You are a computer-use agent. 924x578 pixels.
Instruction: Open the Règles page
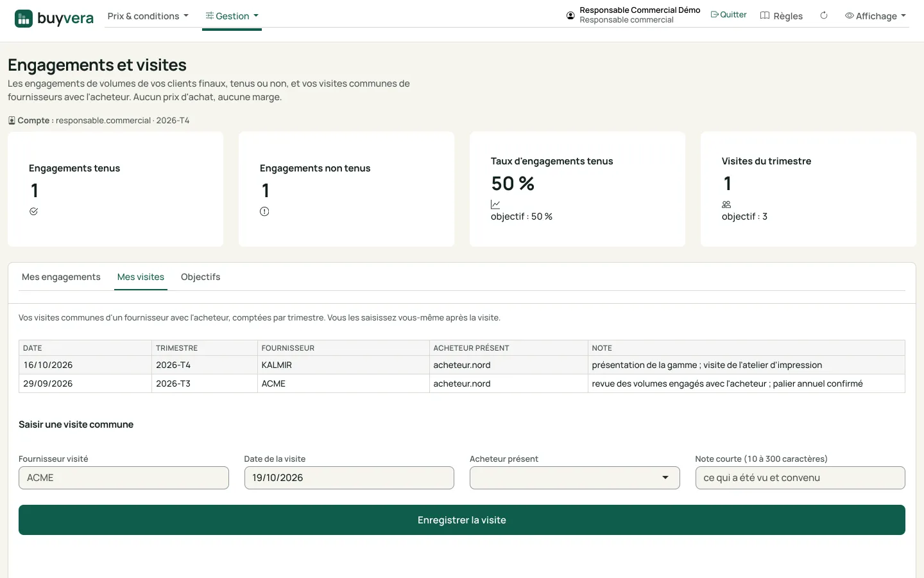pyautogui.click(x=782, y=16)
